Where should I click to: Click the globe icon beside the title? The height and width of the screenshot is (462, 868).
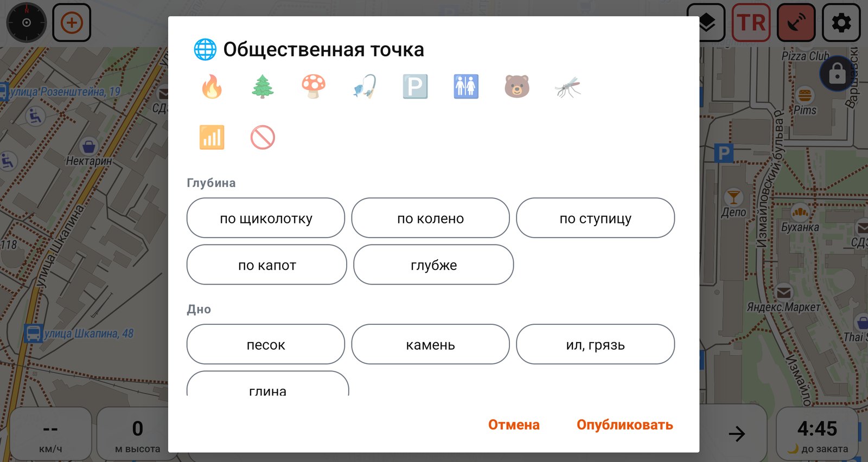(x=205, y=49)
